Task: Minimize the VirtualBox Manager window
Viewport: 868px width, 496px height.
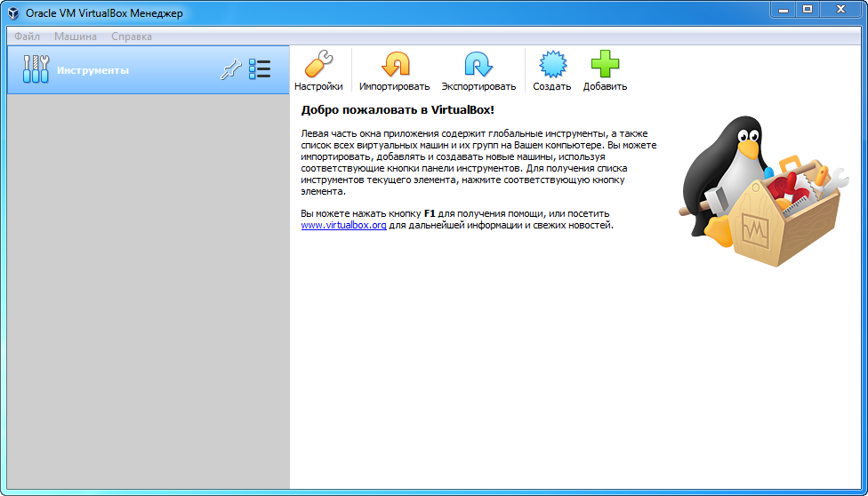Action: [784, 9]
